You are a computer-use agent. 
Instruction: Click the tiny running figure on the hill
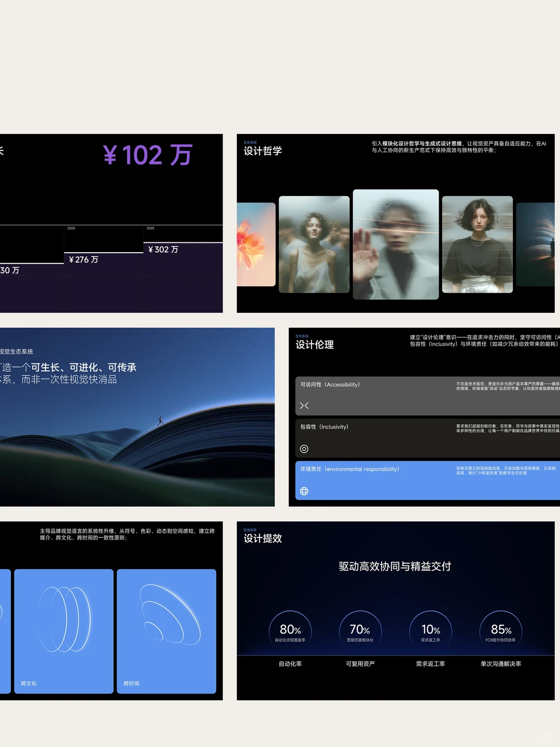pos(160,421)
